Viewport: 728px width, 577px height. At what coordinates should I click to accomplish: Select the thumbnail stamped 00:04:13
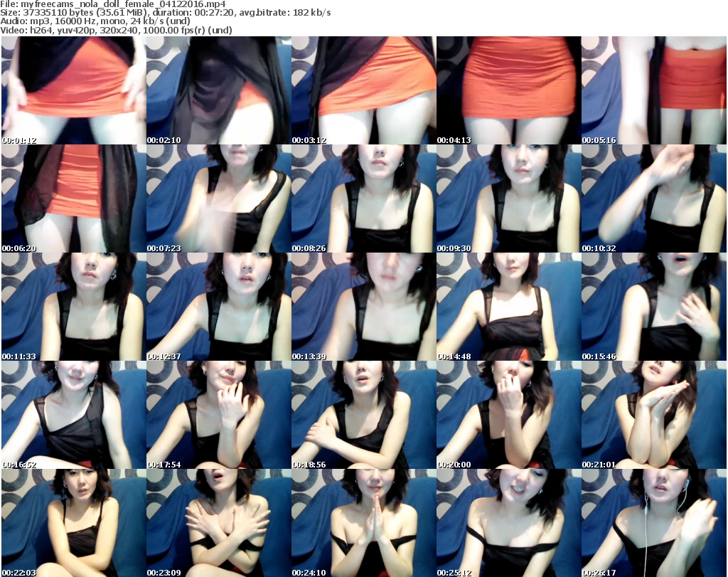click(508, 90)
